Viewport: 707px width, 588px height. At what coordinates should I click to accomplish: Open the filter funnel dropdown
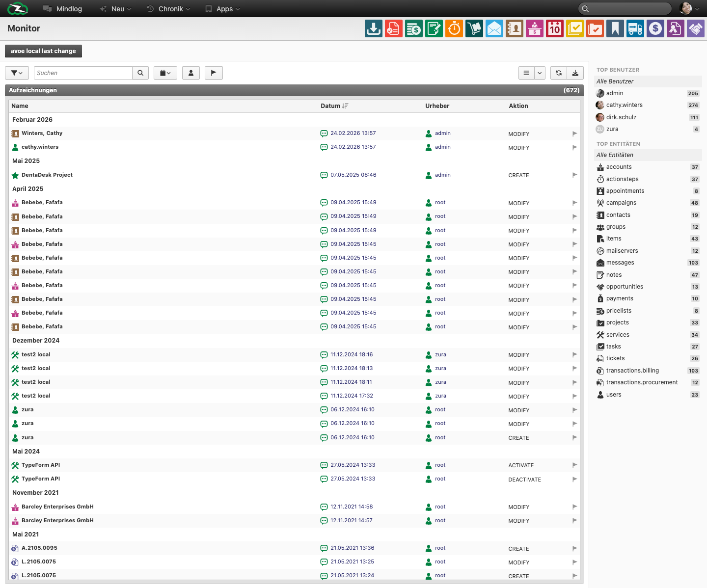[x=17, y=73]
